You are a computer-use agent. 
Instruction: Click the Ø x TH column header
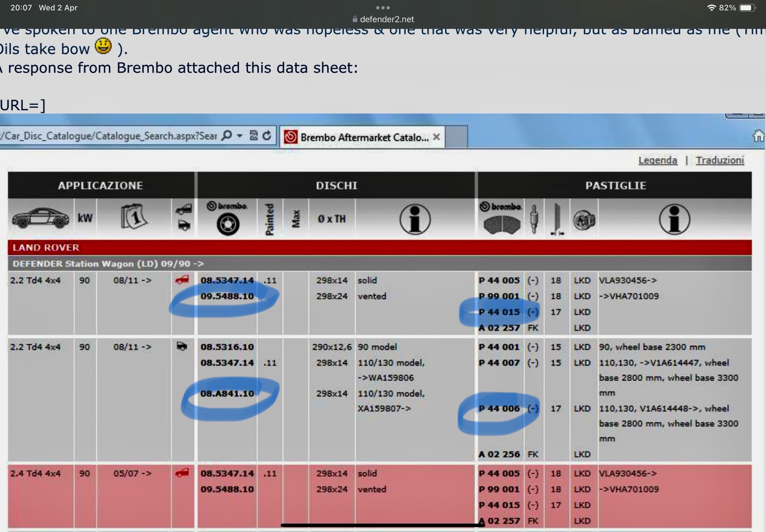pos(332,219)
